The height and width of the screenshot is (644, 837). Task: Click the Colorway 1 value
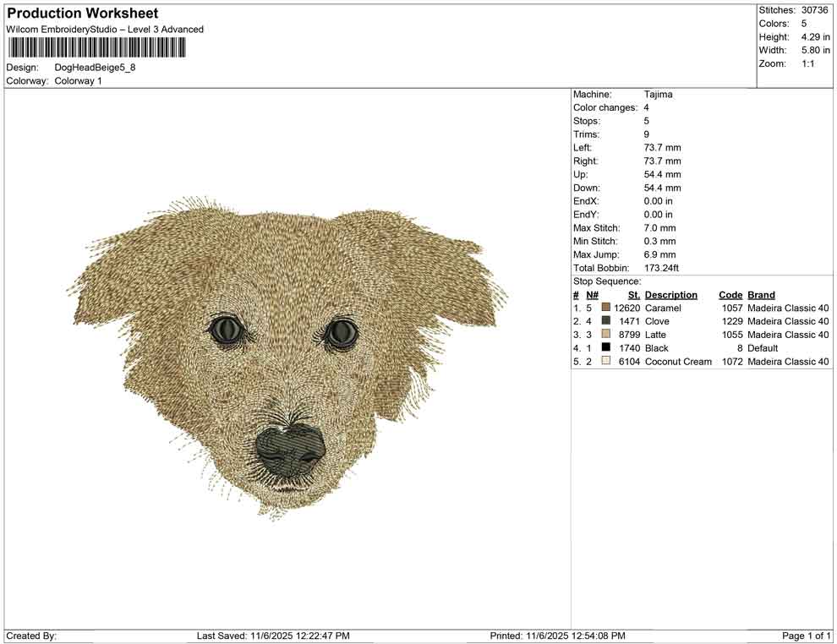click(x=78, y=80)
